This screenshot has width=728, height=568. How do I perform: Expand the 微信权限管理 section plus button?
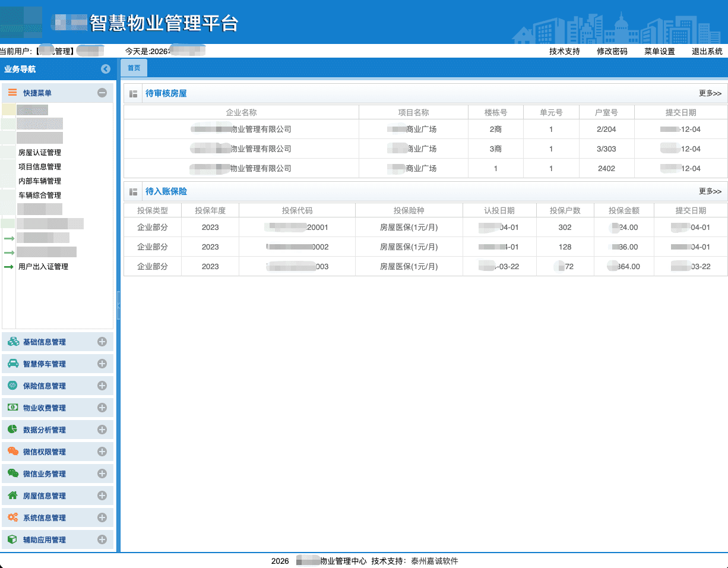[x=102, y=452]
